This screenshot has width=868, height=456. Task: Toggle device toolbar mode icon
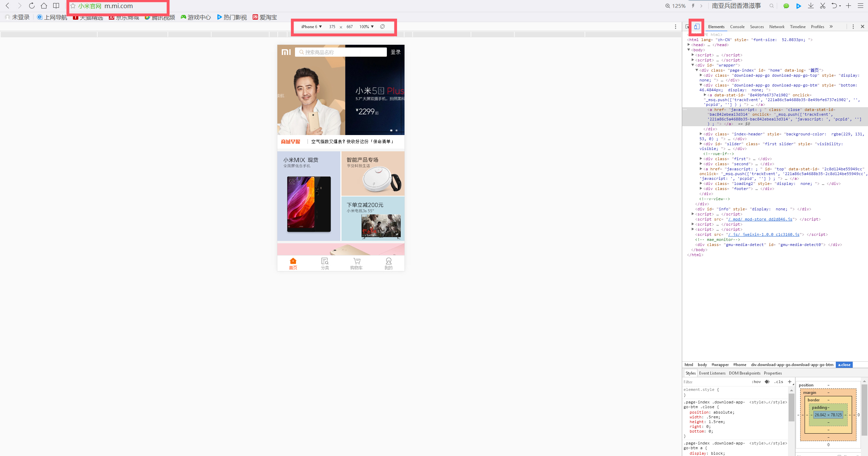[x=696, y=26]
